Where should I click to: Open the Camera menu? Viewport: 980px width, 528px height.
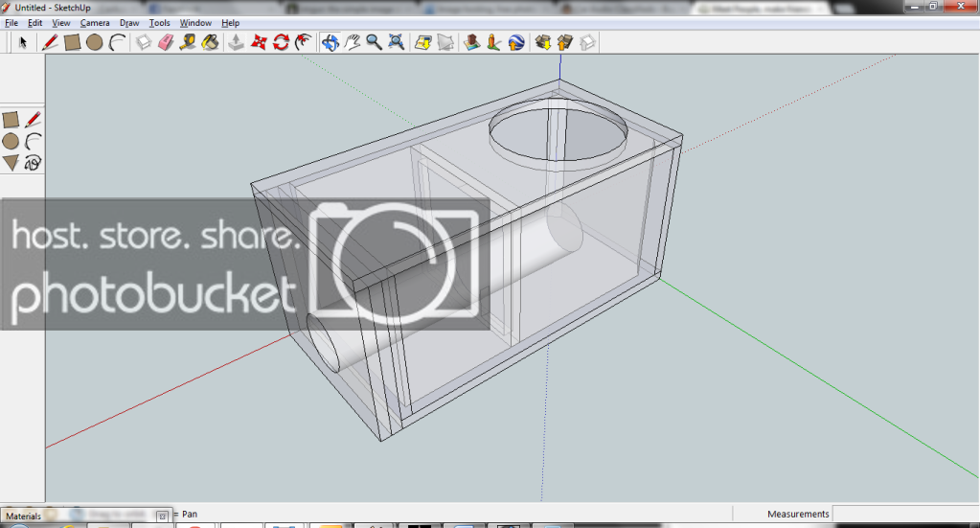(95, 22)
